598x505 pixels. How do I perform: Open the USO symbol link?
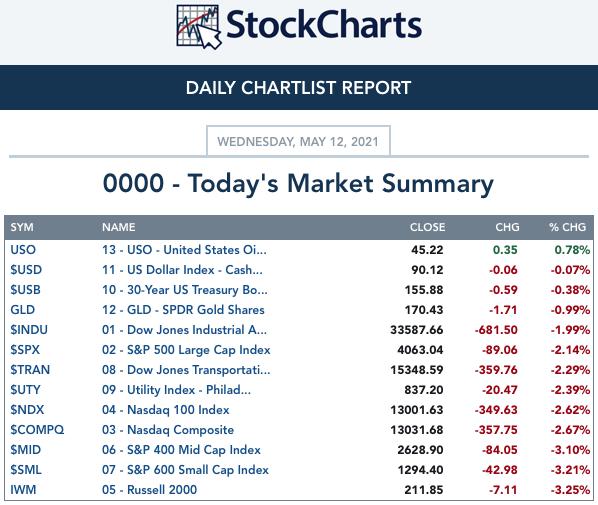[23, 250]
